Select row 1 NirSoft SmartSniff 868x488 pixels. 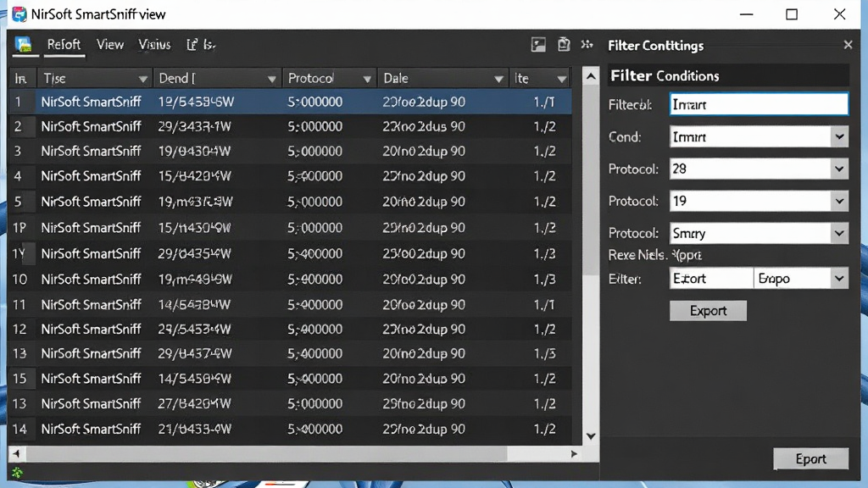290,102
